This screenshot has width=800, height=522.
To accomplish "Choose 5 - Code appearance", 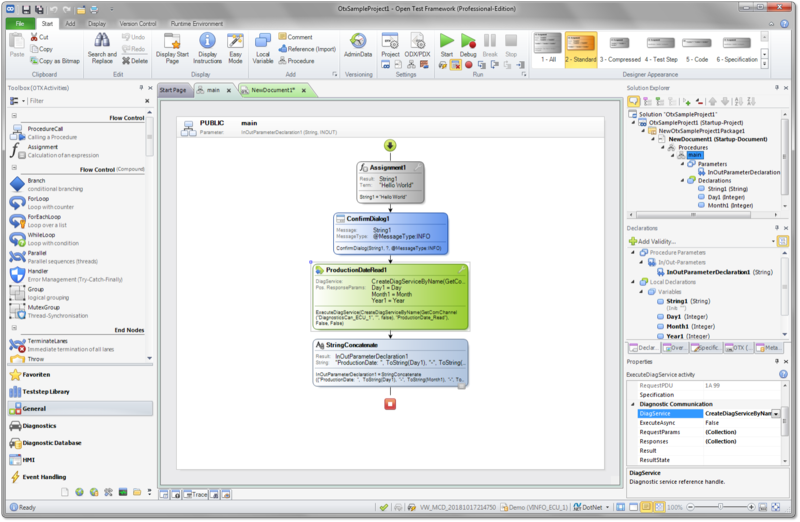I will point(696,48).
